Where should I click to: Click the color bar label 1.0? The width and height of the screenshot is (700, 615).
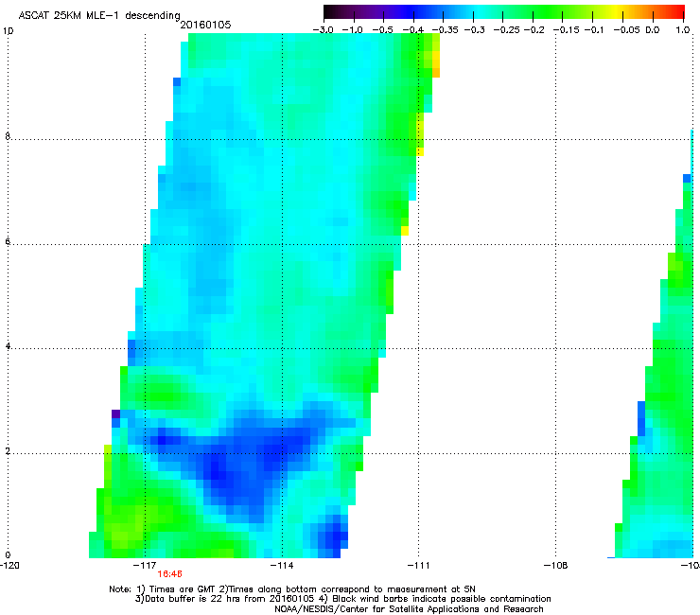click(x=683, y=30)
